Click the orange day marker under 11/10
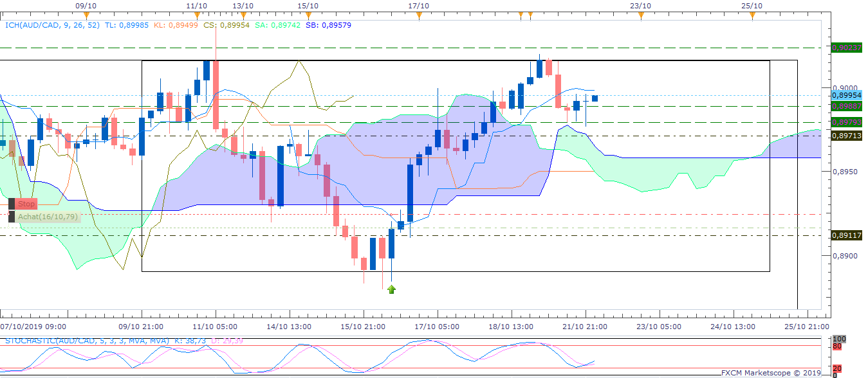 pyautogui.click(x=196, y=15)
